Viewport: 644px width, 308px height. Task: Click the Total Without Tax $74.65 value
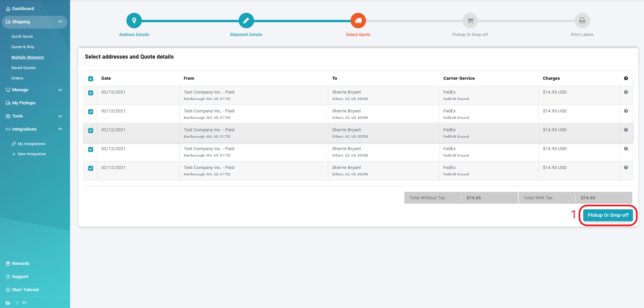click(x=473, y=198)
